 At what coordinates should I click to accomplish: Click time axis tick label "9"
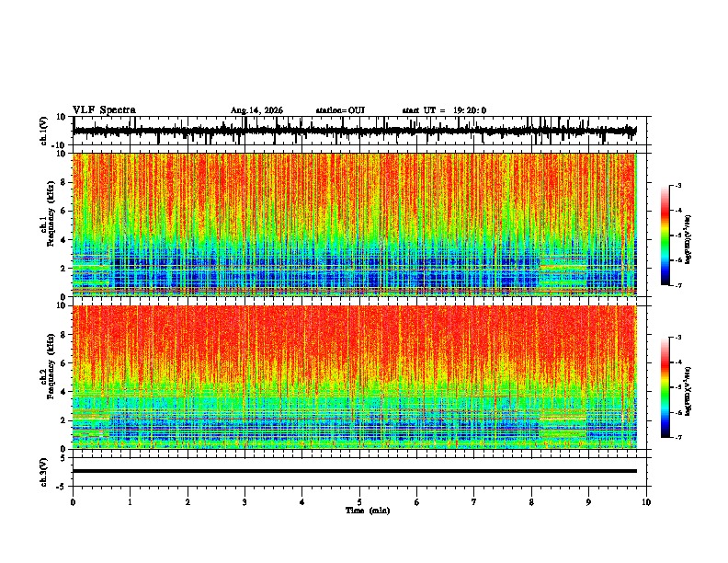click(x=588, y=502)
